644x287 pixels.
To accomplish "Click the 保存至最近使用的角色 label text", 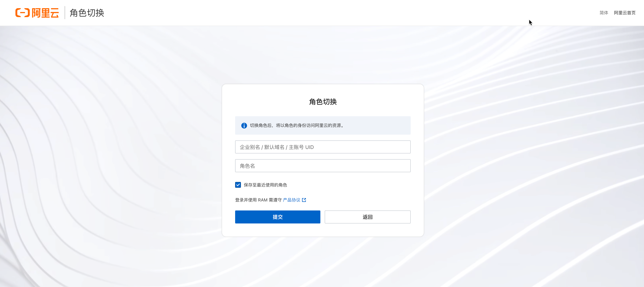I will 265,185.
